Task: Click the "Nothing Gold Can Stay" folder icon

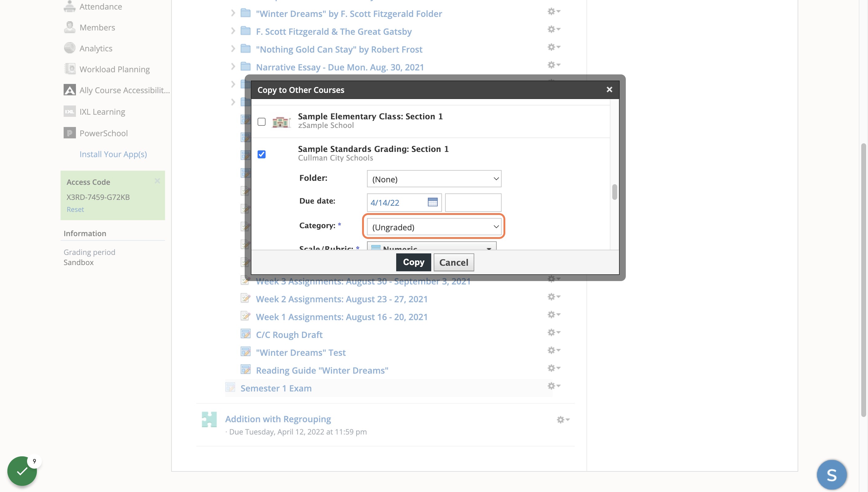Action: [x=246, y=49]
